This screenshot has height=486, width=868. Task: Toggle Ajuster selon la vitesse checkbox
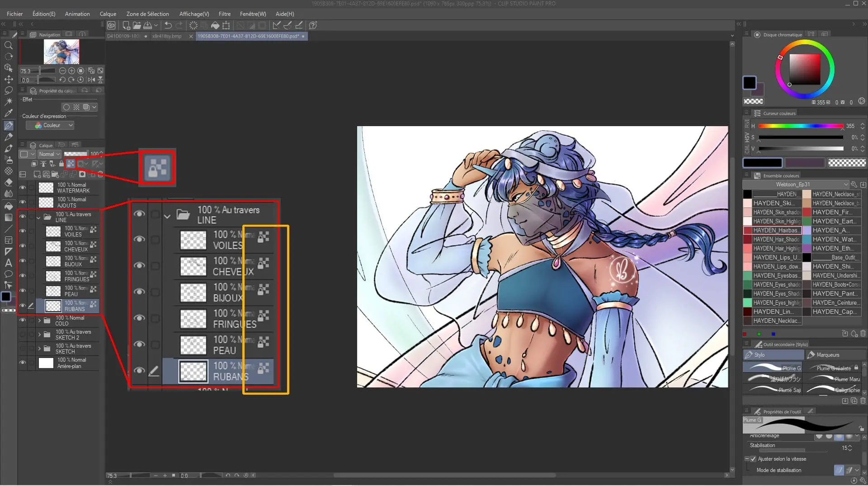tap(753, 459)
